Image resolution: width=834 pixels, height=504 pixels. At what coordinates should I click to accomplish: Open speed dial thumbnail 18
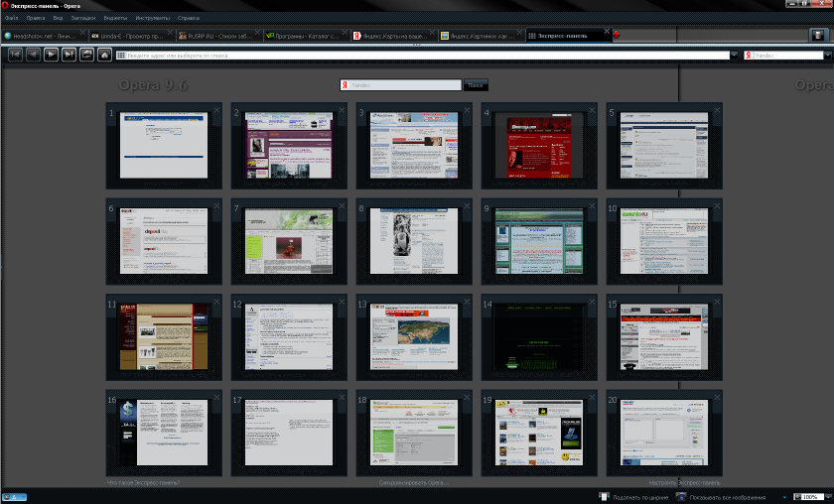[414, 433]
